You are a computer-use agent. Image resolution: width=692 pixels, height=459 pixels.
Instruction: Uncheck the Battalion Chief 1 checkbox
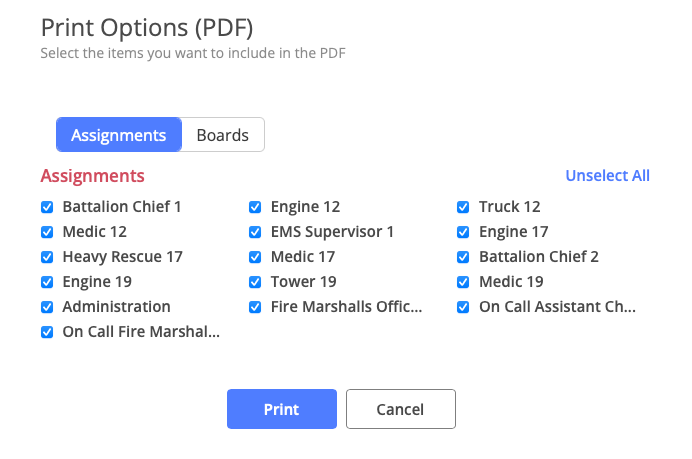47,207
